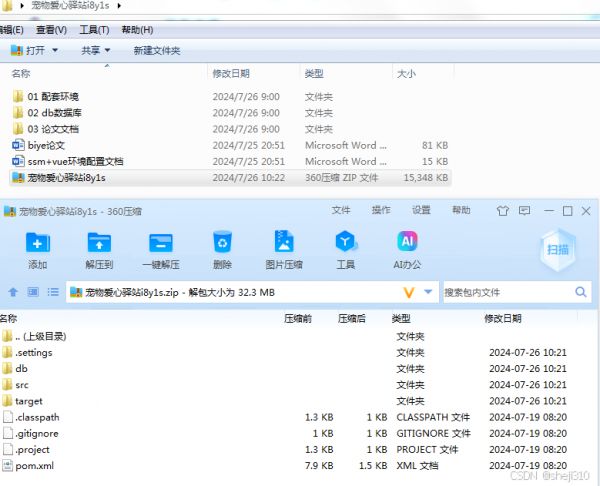
Task: Open the 工具(T) menu in Explorer
Action: (x=94, y=30)
